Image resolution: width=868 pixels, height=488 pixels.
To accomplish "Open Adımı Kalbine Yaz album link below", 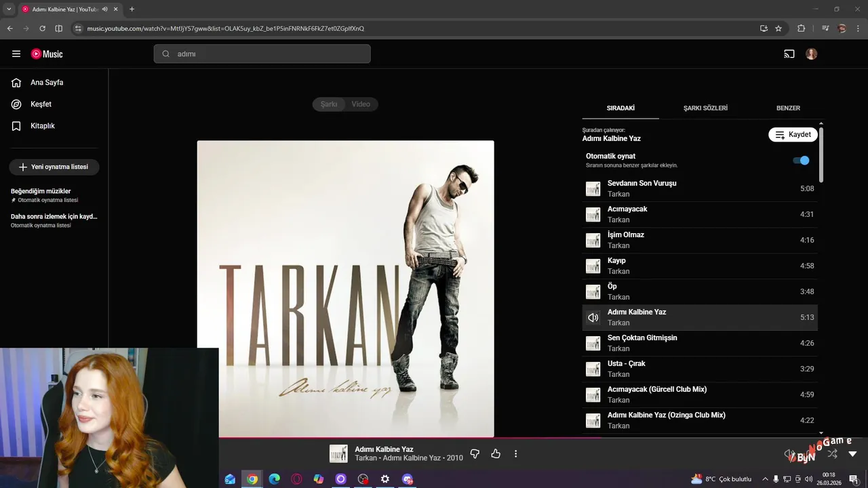I will pyautogui.click(x=412, y=458).
